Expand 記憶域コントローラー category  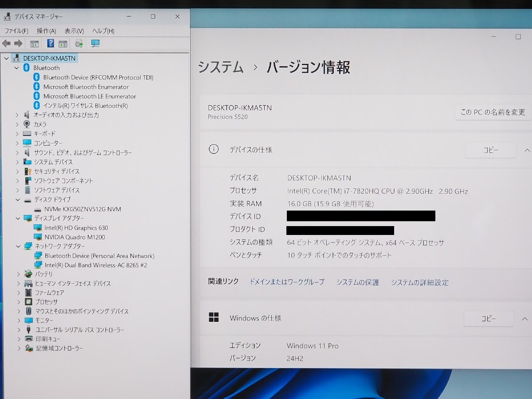[19, 348]
